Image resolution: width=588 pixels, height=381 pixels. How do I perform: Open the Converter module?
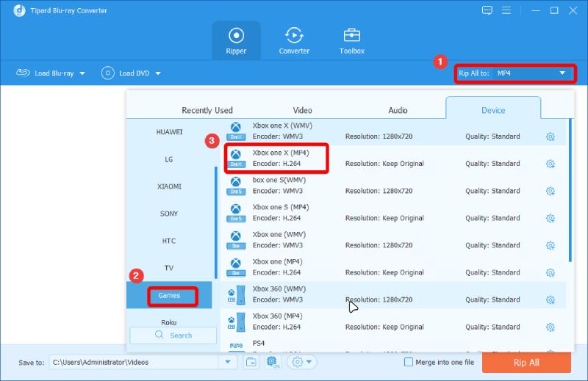click(x=294, y=40)
